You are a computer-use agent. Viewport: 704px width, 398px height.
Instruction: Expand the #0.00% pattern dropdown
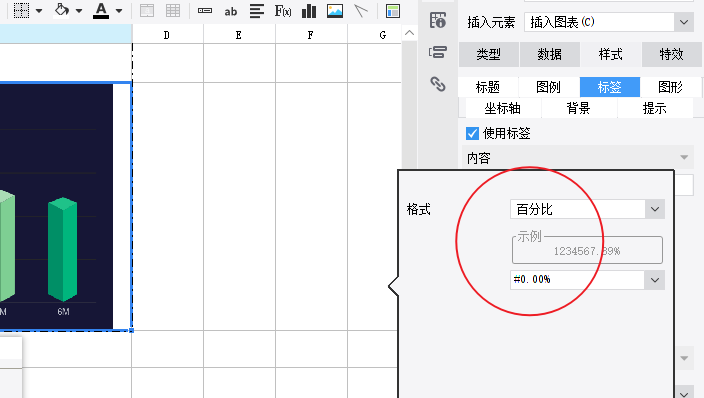coord(655,280)
